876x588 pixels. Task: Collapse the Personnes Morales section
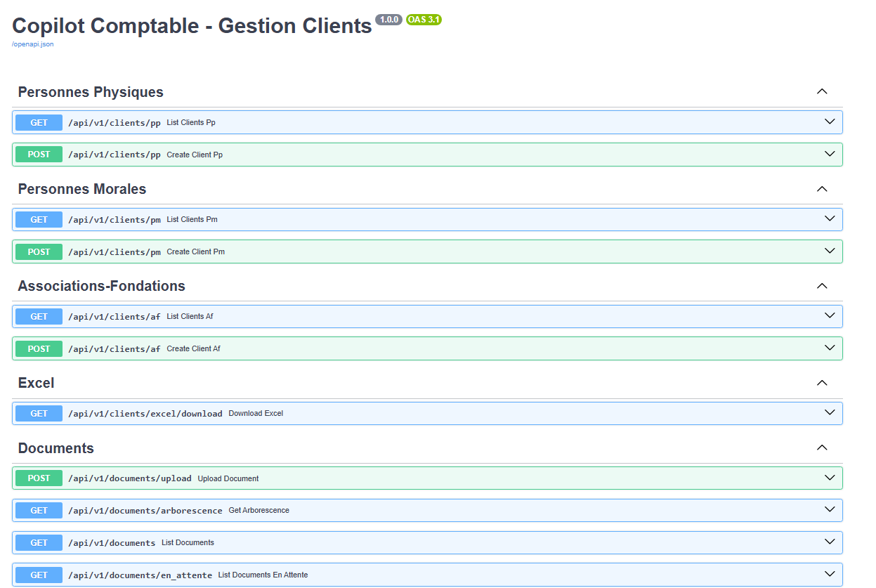coord(822,189)
